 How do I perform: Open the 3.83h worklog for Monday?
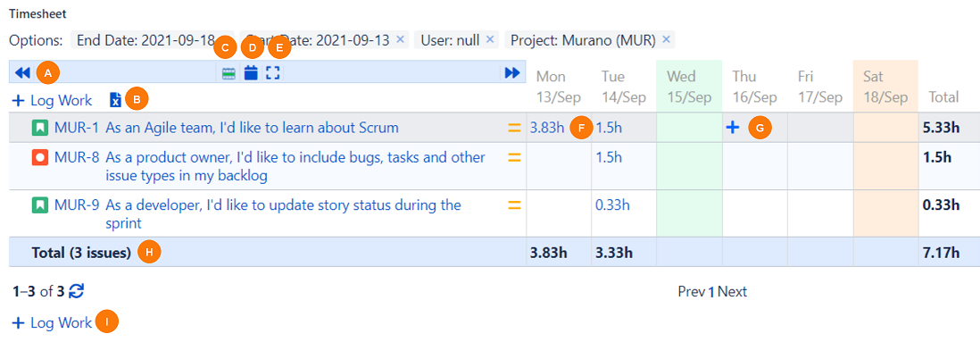coord(547,129)
